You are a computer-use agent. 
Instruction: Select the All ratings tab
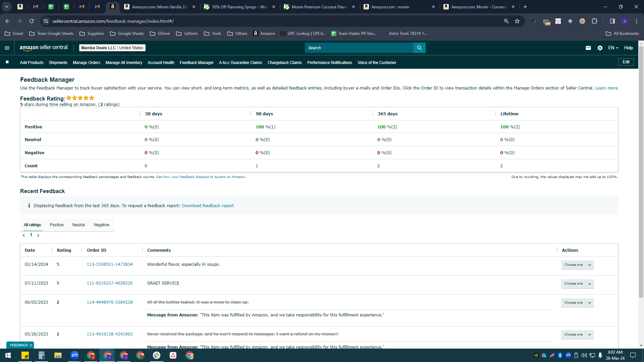(32, 225)
